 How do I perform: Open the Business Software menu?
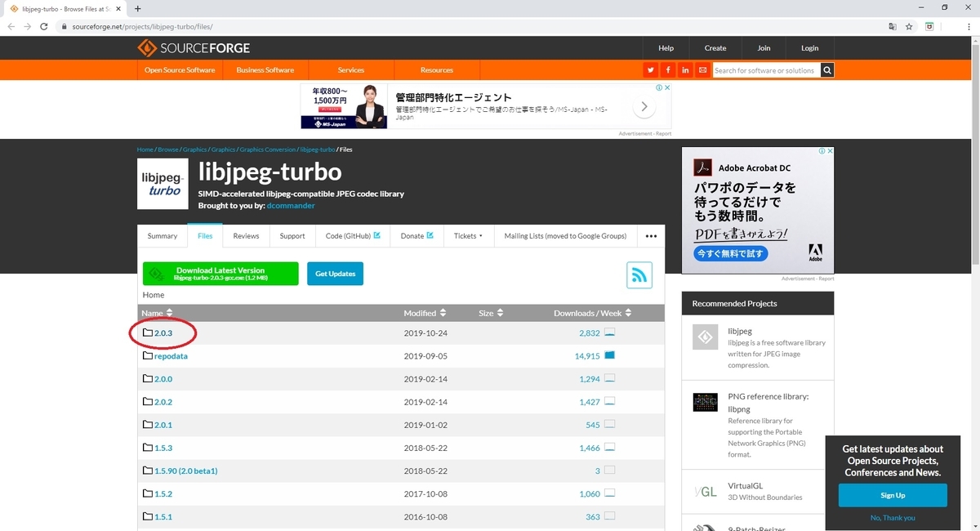point(265,70)
